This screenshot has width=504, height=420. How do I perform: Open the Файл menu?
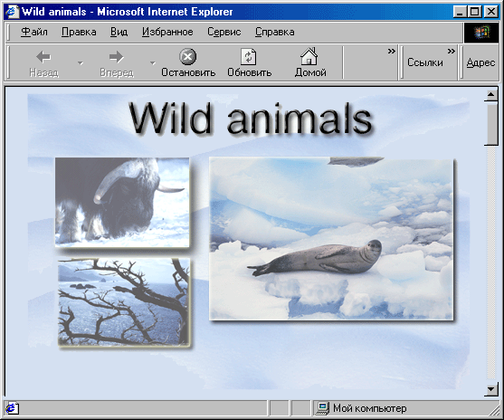(33, 32)
